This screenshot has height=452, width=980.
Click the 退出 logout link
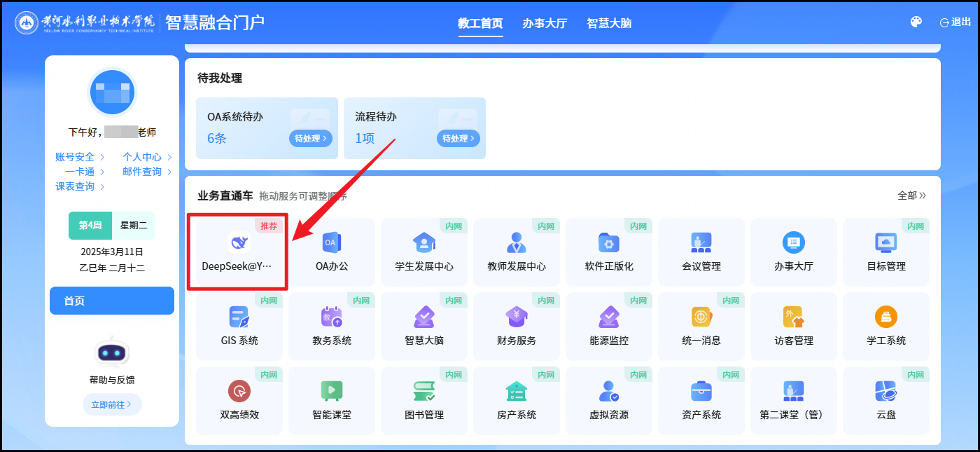[x=955, y=22]
